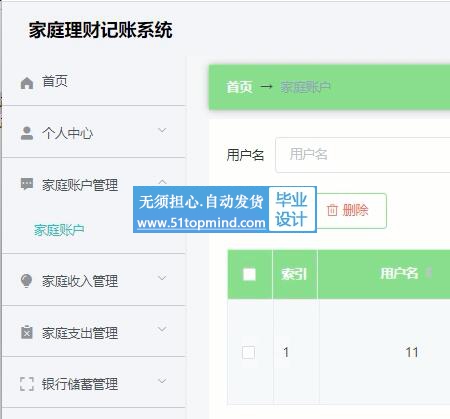Viewport: 450px width, 419px height.
Task: Expand the 银行储蓄管理 chevron
Action: tap(162, 380)
